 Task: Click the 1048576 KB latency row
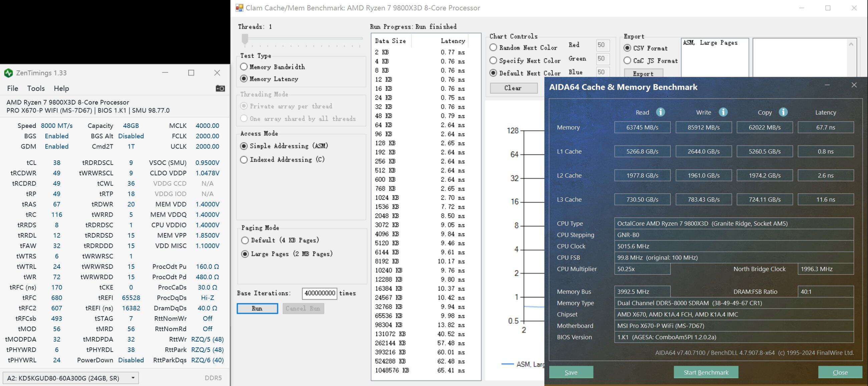click(x=420, y=370)
